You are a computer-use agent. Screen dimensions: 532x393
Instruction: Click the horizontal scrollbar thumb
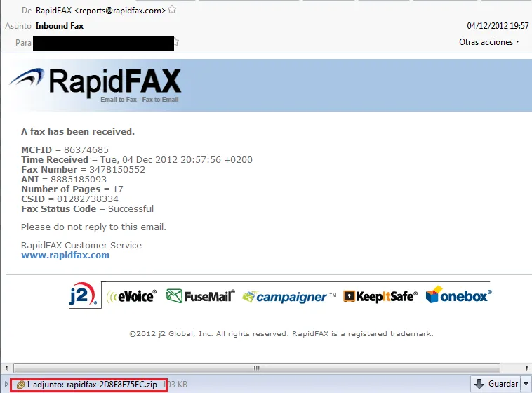256,368
